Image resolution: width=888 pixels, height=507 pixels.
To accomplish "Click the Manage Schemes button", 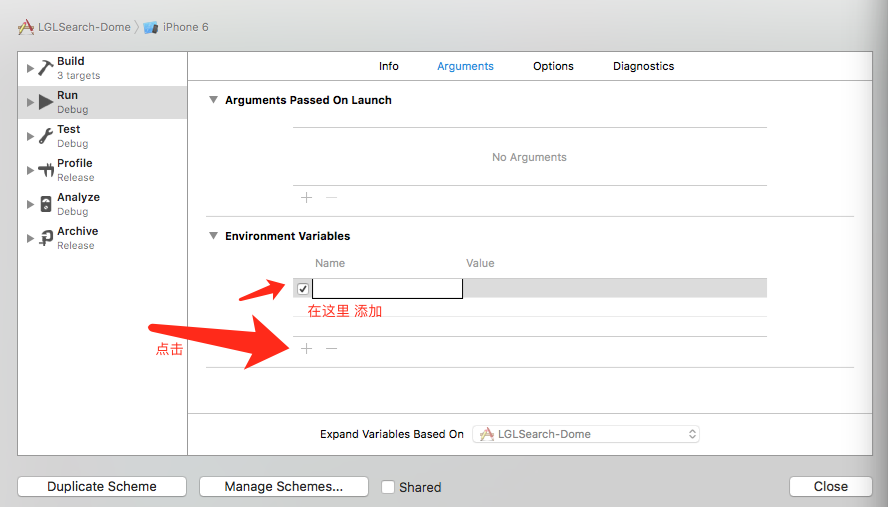I will 284,487.
